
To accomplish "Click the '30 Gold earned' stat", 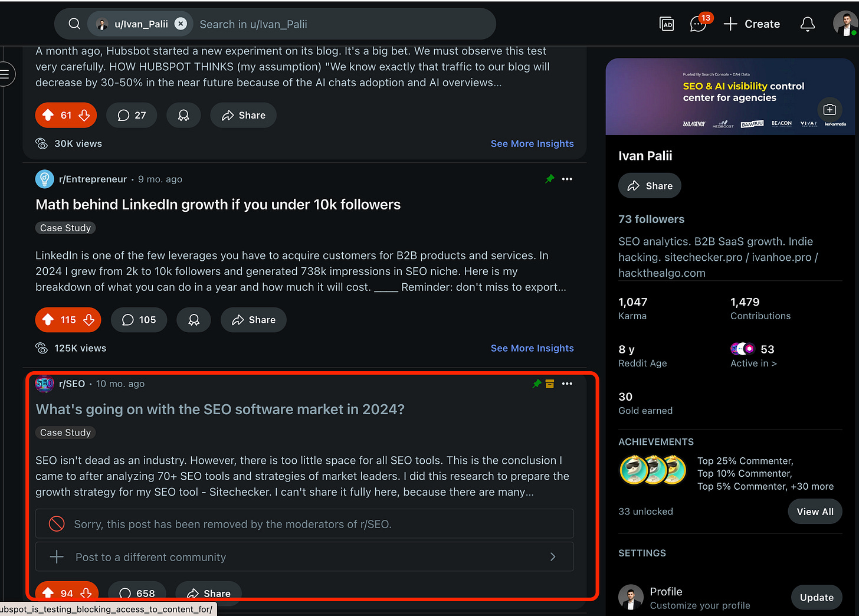I will (x=645, y=403).
